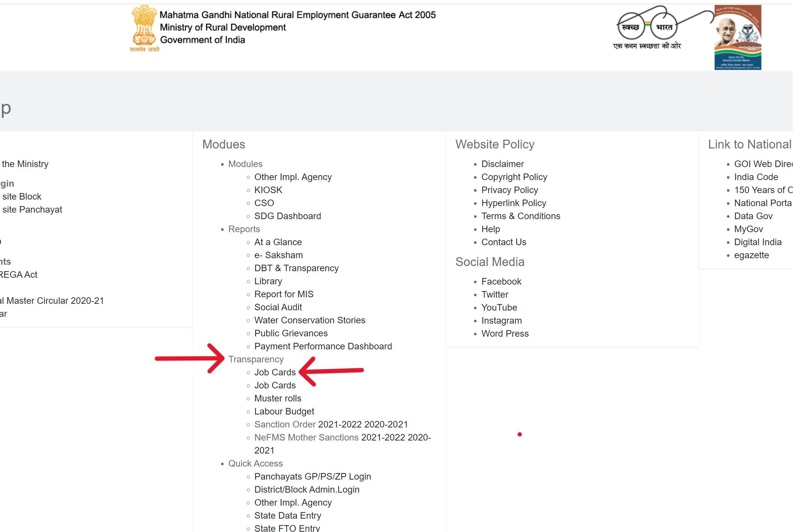Click Payment Performance Dashboard link

click(323, 346)
